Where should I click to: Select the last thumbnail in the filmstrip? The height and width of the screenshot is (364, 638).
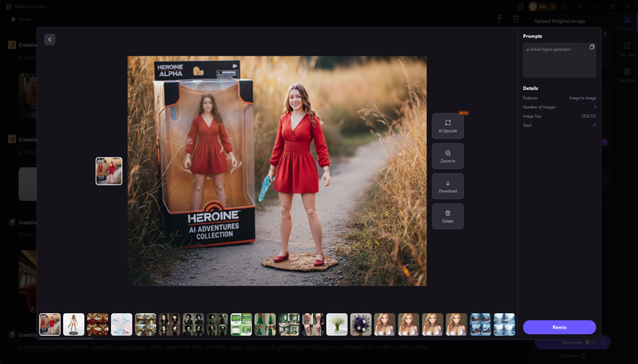504,324
